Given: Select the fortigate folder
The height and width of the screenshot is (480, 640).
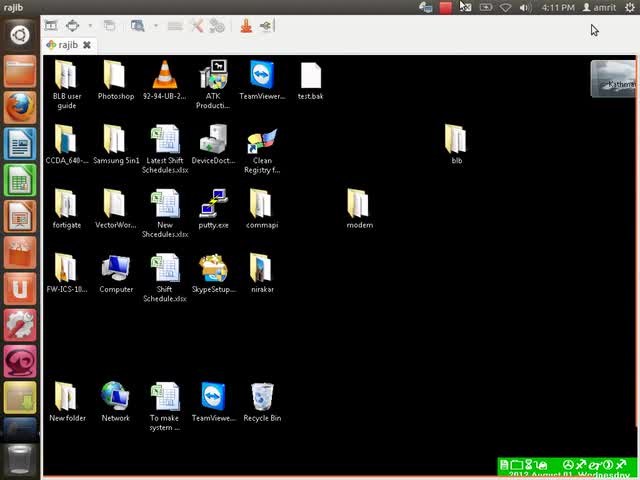Looking at the screenshot, I should [67, 208].
